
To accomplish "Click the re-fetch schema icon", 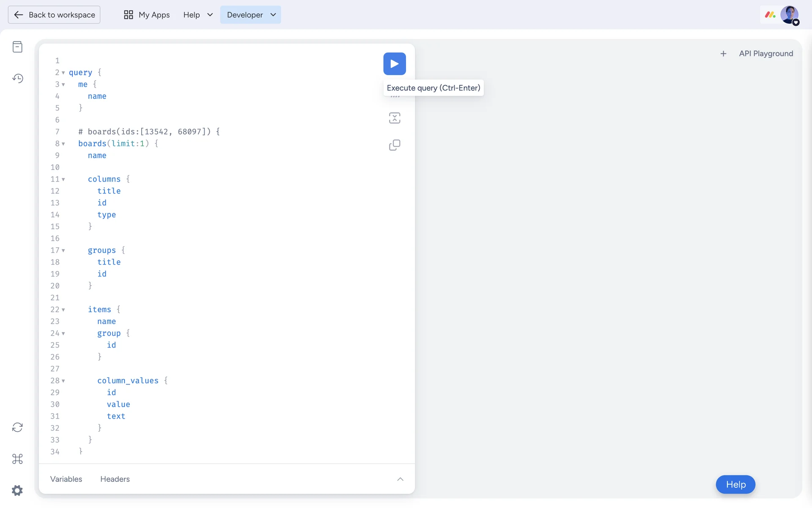I will (x=17, y=427).
